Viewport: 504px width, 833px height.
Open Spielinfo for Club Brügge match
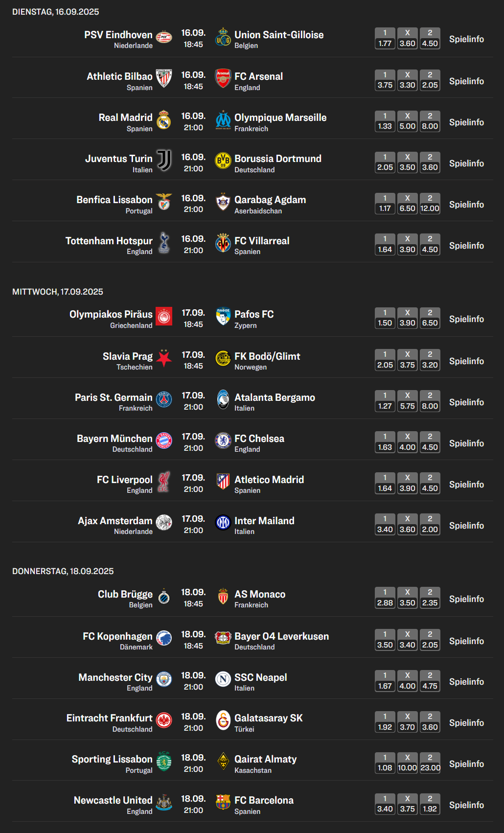coord(466,599)
